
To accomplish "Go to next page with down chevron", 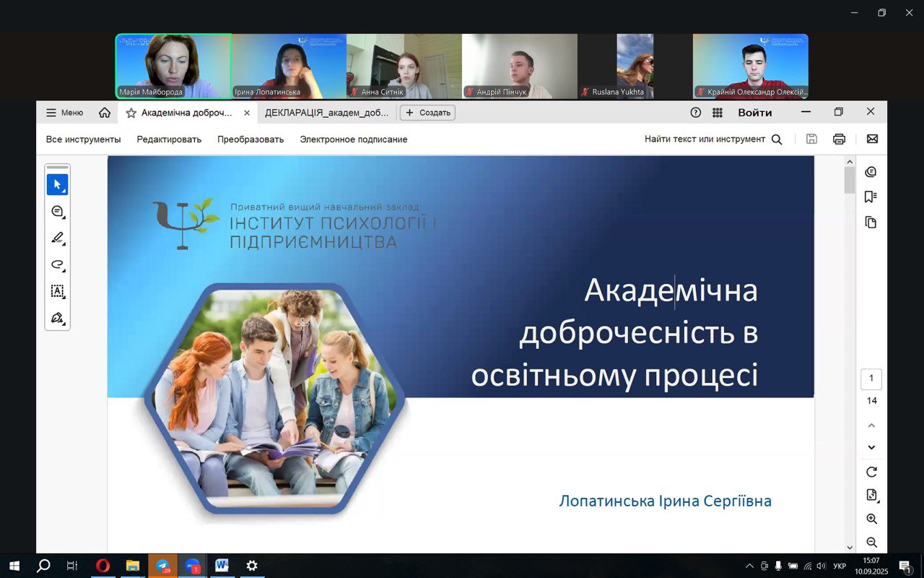I will coord(871,448).
